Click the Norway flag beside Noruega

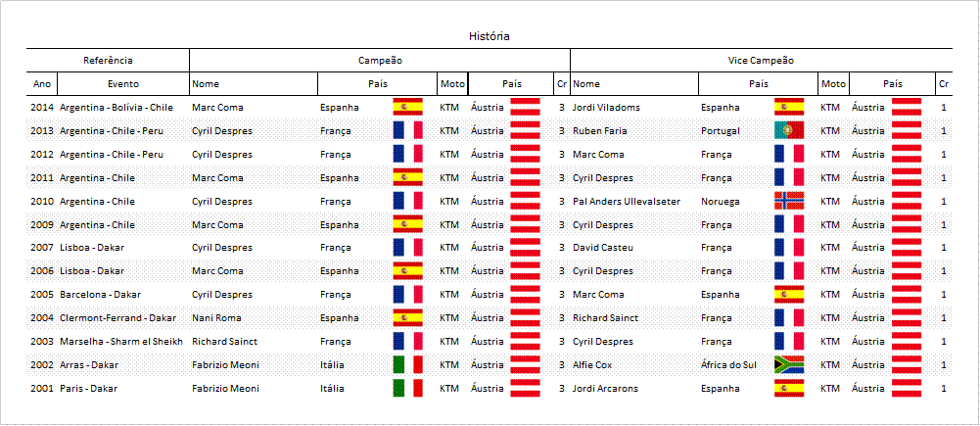[789, 201]
